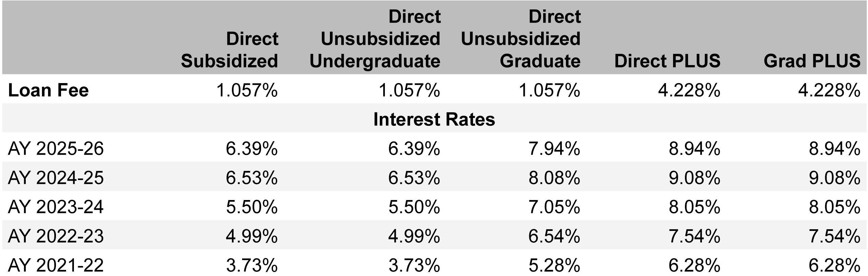Click the 8.08% rate for AY 2024-25
The width and height of the screenshot is (868, 276).
coord(554,178)
